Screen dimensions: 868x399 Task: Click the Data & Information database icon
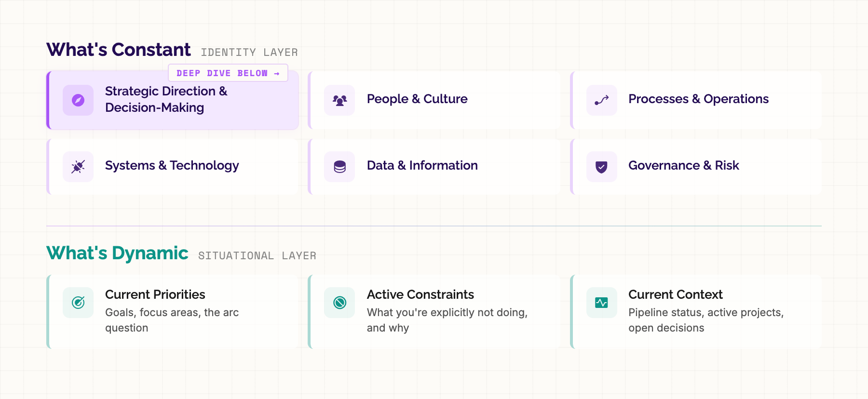click(339, 167)
